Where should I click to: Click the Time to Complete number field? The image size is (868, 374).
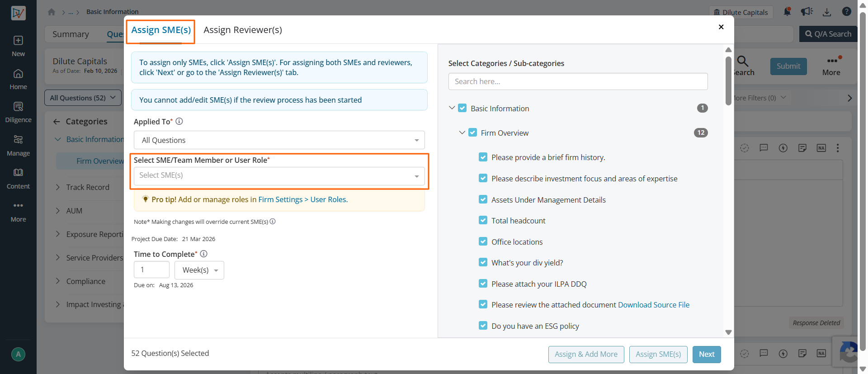coord(151,270)
